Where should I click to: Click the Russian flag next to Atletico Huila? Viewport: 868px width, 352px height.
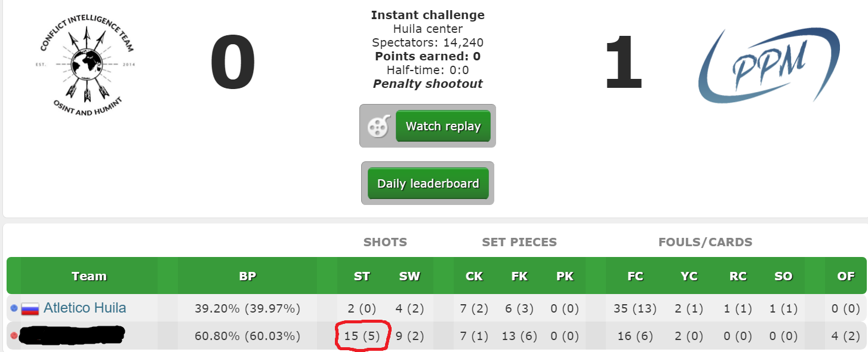click(x=30, y=309)
